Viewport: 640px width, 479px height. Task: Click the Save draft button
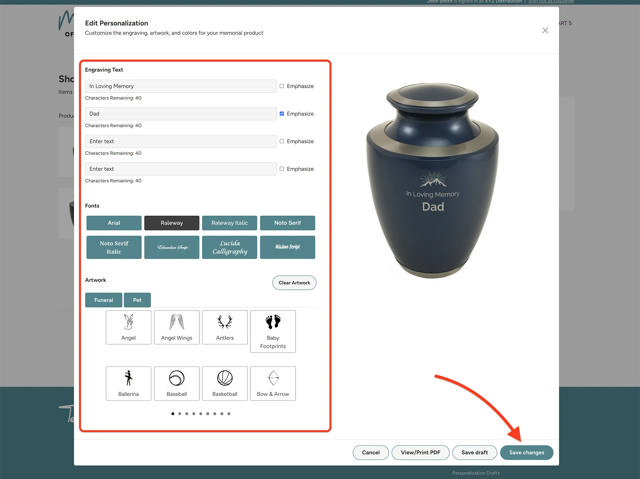coord(475,452)
